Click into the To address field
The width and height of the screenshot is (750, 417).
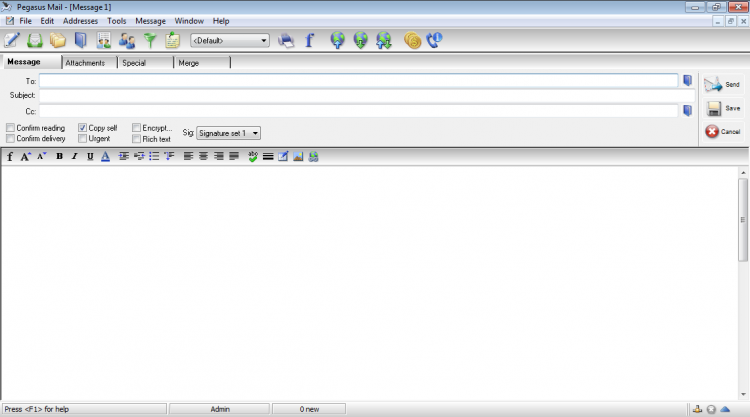[x=358, y=80]
